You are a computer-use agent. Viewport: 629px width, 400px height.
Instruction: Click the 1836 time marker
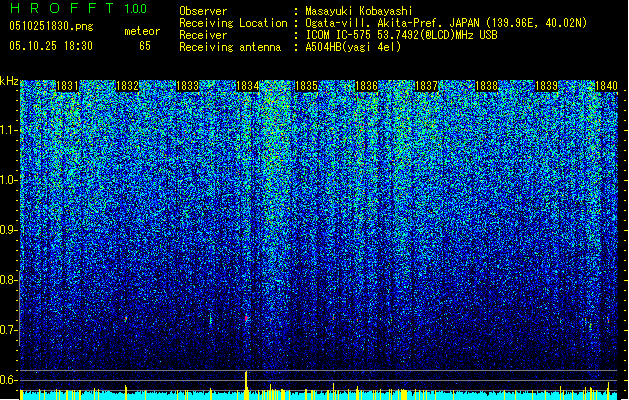[x=367, y=86]
